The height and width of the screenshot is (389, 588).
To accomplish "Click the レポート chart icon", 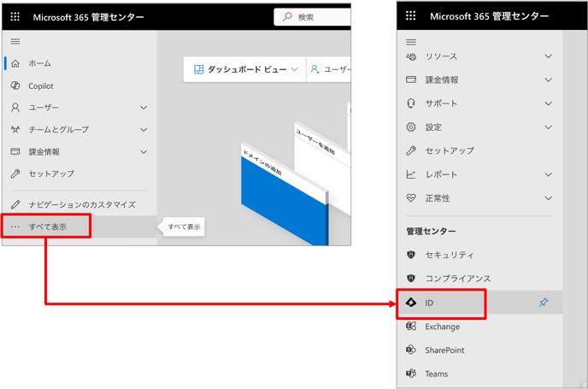I will pyautogui.click(x=411, y=174).
